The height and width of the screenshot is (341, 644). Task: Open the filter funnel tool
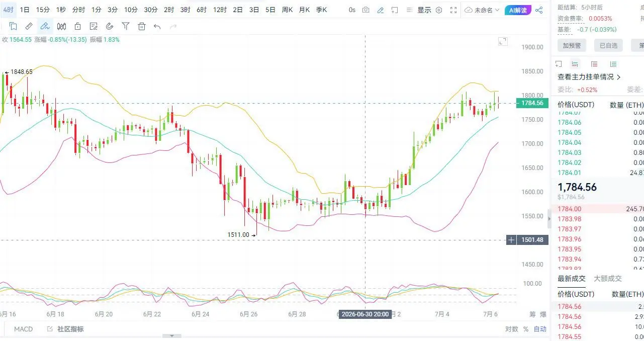click(x=126, y=26)
